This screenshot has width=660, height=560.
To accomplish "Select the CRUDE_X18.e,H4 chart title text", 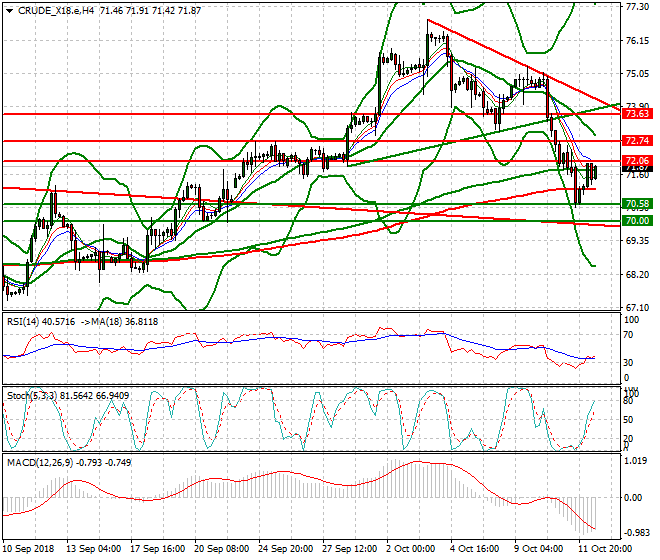I will point(56,11).
